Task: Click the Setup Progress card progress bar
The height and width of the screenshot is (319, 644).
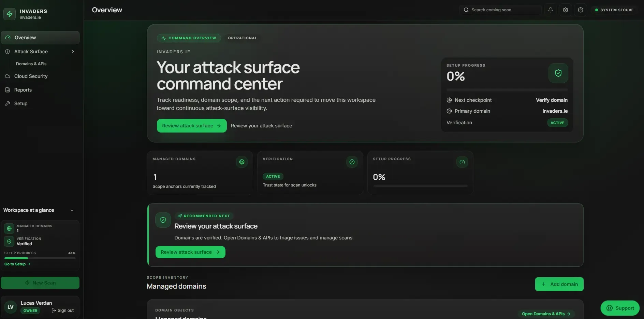Action: point(421,186)
